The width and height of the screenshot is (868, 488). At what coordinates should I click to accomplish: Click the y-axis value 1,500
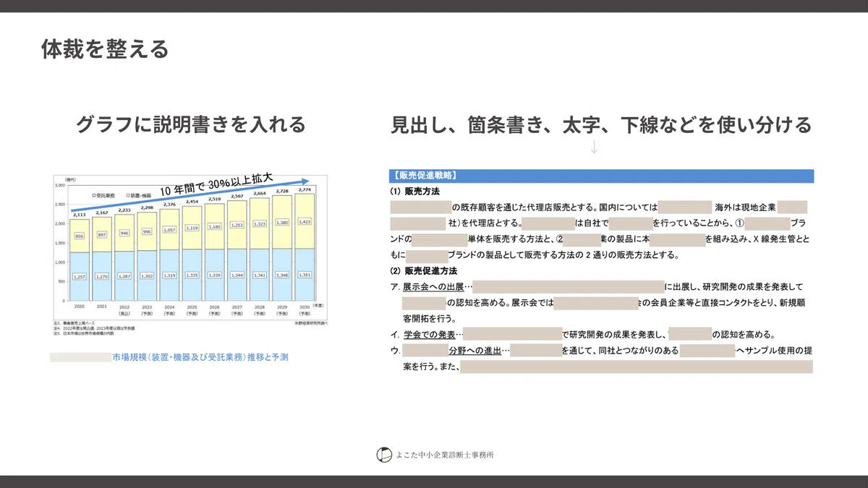coord(60,243)
